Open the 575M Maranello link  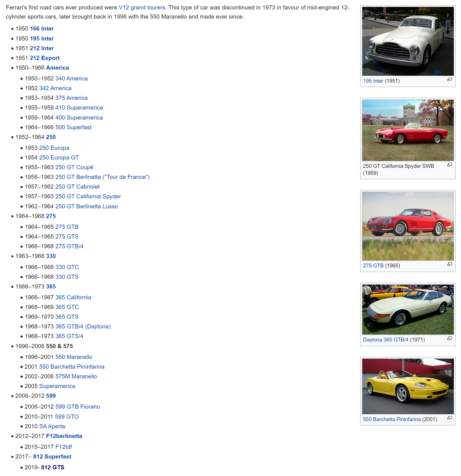[x=76, y=376]
